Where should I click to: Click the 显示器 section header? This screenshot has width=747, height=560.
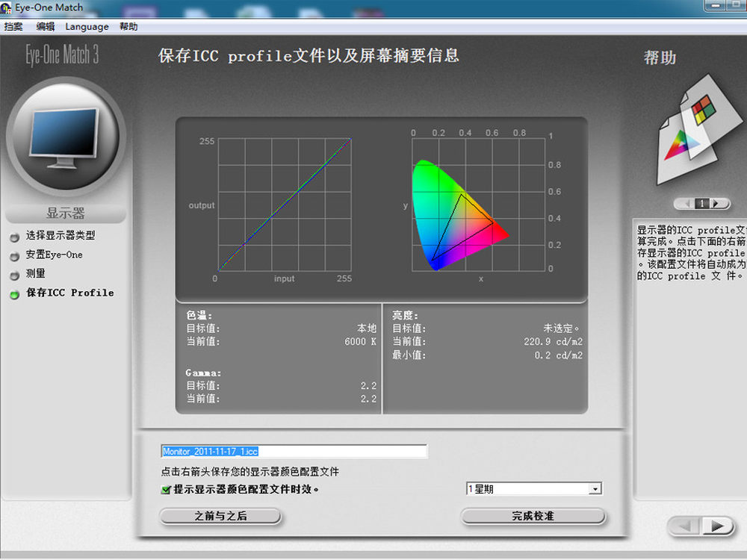click(x=65, y=214)
